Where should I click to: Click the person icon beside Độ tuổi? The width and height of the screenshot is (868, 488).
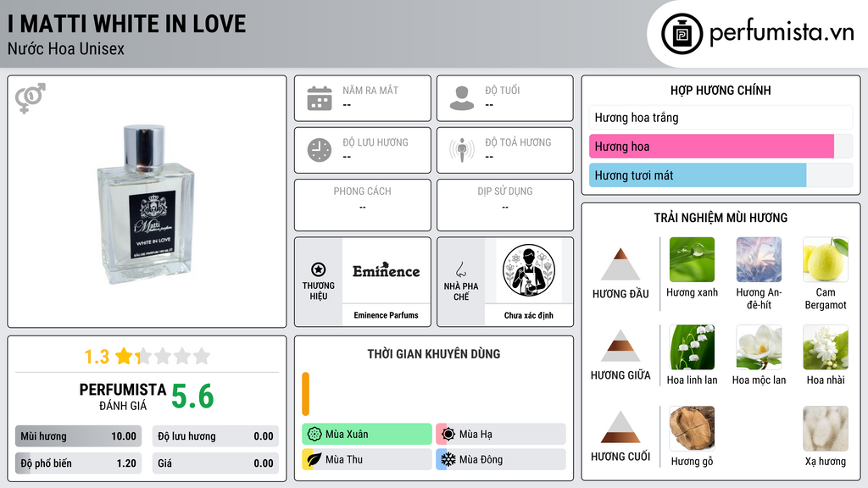pyautogui.click(x=462, y=98)
